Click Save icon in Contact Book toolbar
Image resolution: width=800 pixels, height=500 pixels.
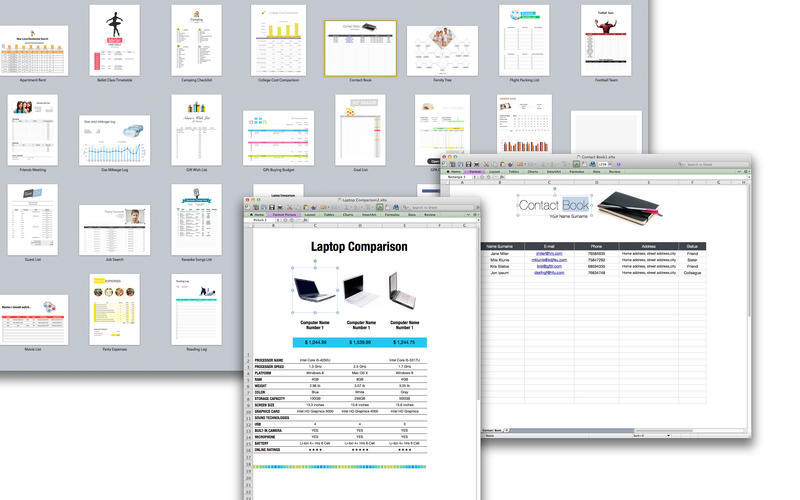[x=469, y=164]
